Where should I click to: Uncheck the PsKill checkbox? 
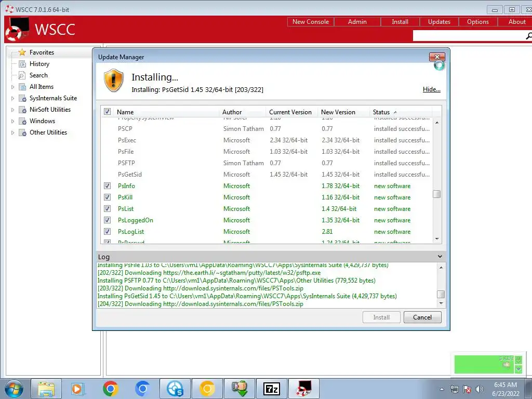click(107, 197)
